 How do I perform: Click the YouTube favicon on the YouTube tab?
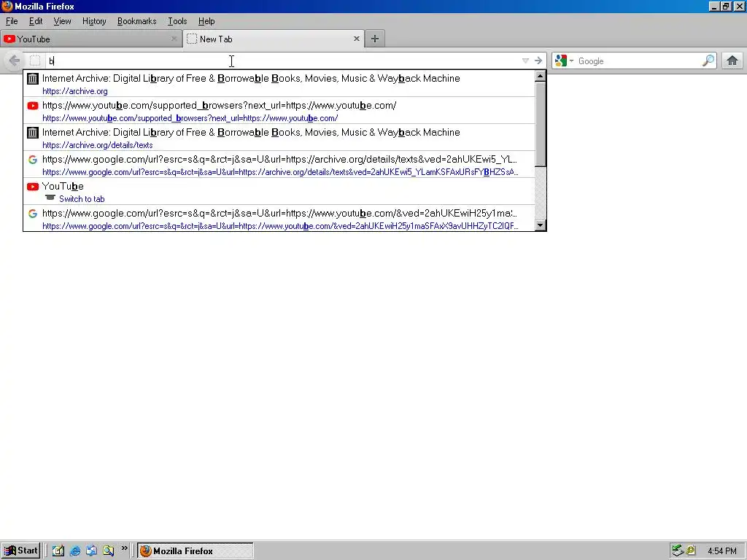(9, 39)
